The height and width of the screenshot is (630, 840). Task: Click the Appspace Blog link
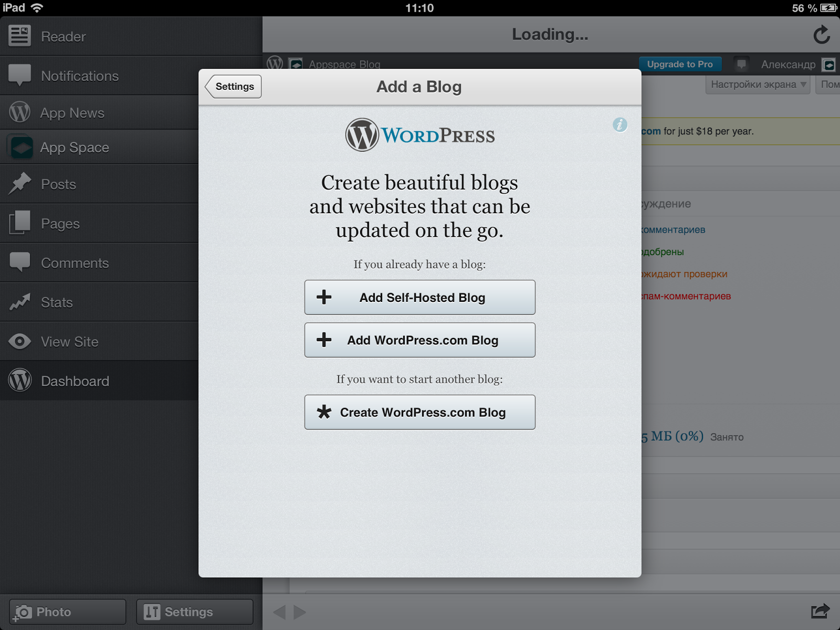[x=344, y=64]
